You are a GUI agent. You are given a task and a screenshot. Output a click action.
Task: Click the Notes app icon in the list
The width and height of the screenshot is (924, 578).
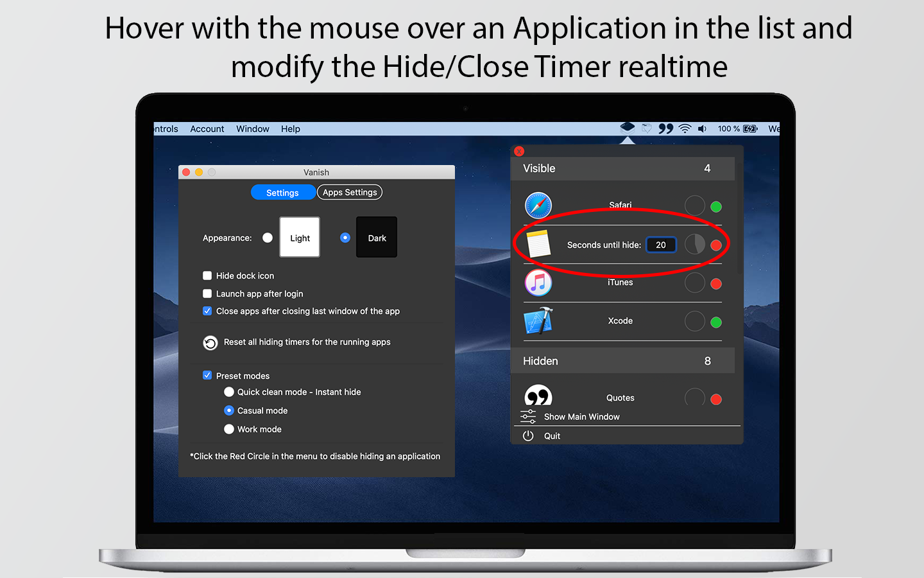(538, 244)
